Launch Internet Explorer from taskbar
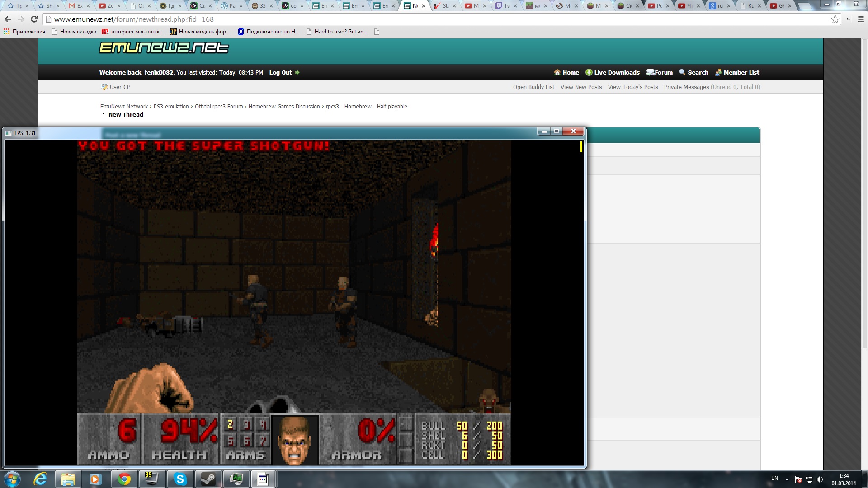This screenshot has height=488, width=868. coord(40,479)
